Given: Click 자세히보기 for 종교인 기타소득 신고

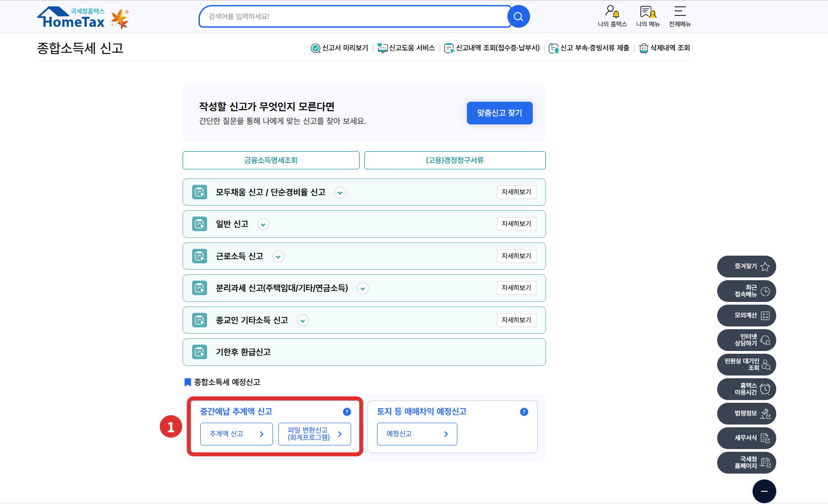Looking at the screenshot, I should click(516, 320).
